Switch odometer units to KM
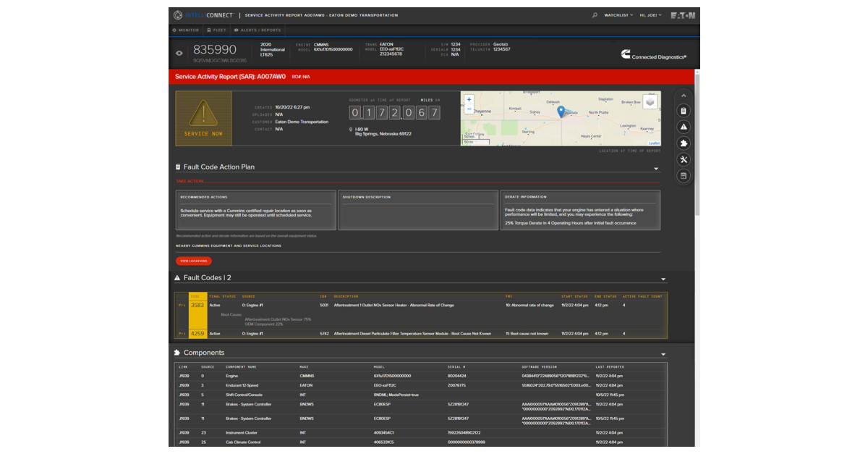This screenshot has width=868, height=454. coord(438,101)
